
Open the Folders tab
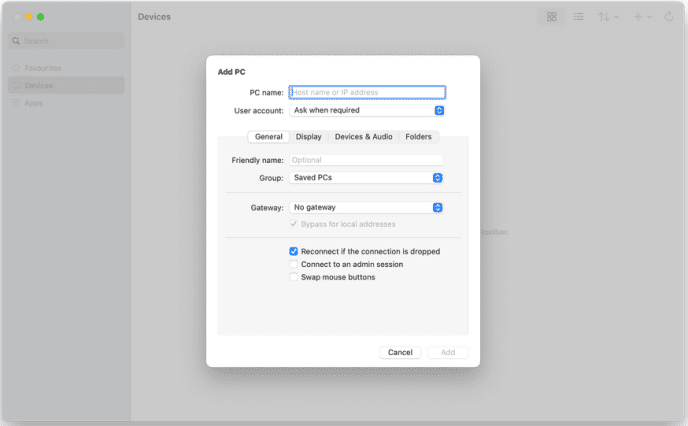tap(418, 137)
